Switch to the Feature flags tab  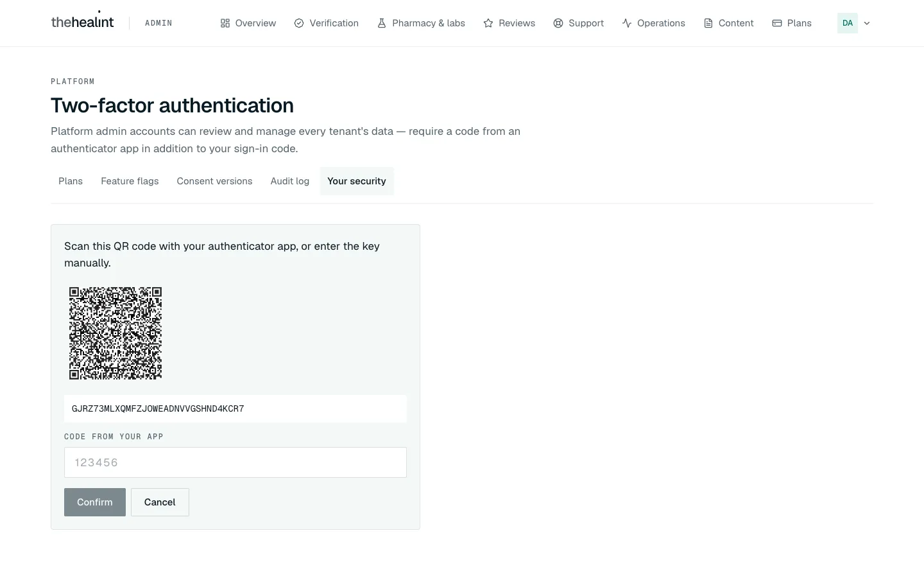point(130,181)
